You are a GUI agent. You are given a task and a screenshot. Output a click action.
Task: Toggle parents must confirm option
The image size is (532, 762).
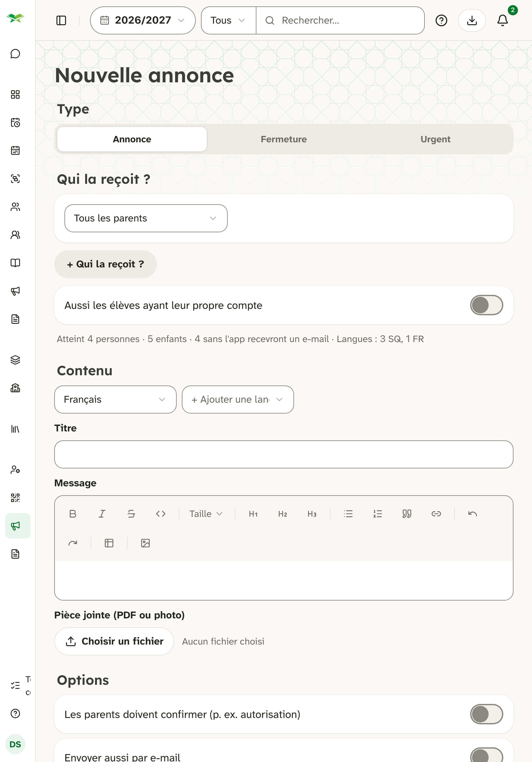tap(486, 714)
